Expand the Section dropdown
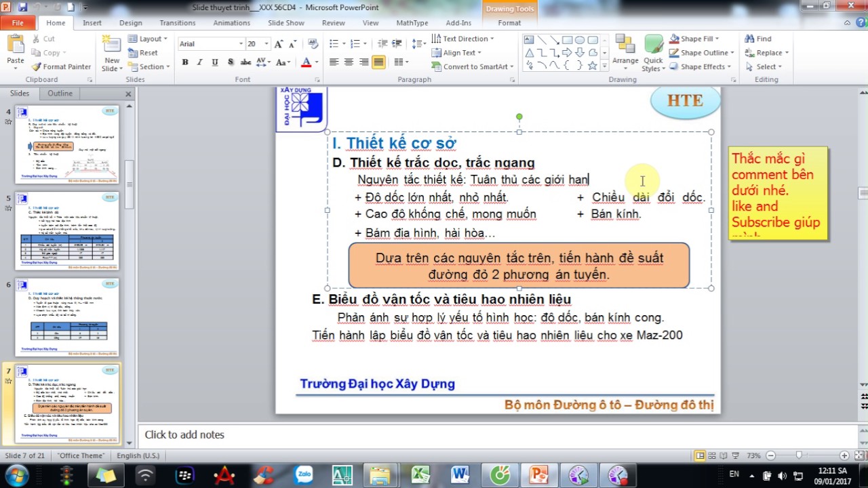868x488 pixels. (148, 66)
